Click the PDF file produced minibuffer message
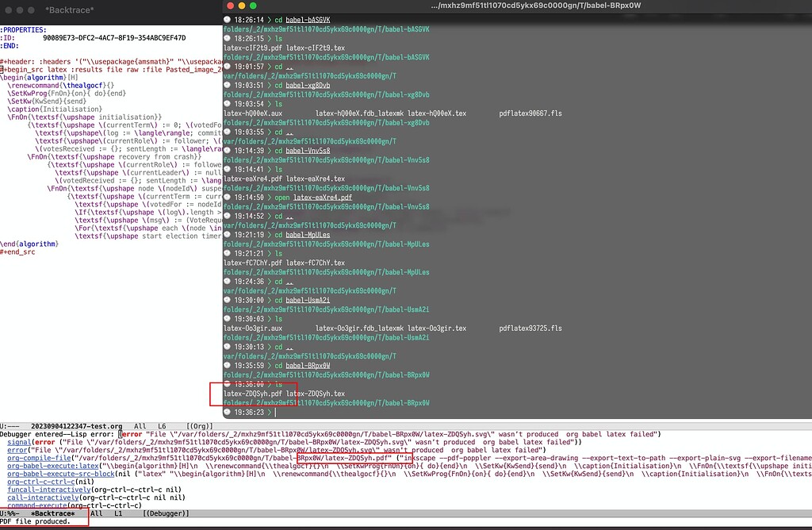Image resolution: width=812 pixels, height=530 pixels. tap(36, 522)
